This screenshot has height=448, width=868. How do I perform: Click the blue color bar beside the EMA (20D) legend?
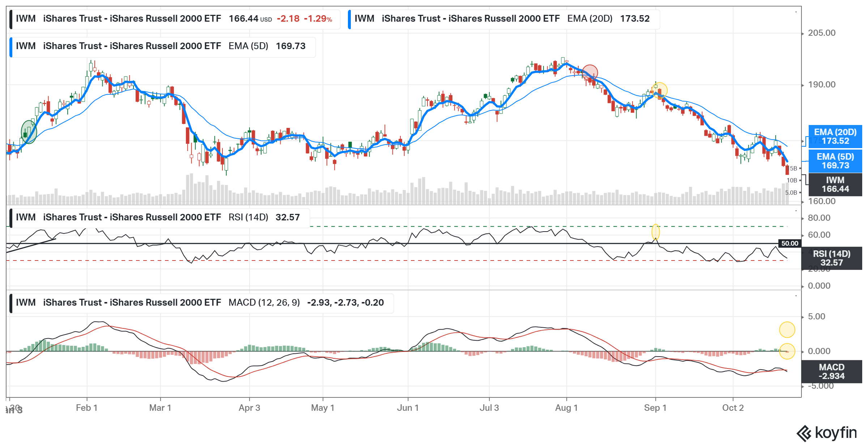click(x=349, y=19)
